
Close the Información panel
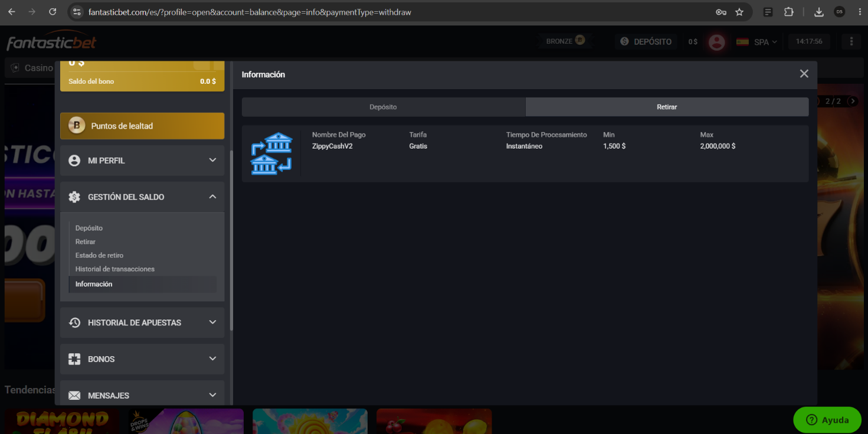click(x=804, y=74)
